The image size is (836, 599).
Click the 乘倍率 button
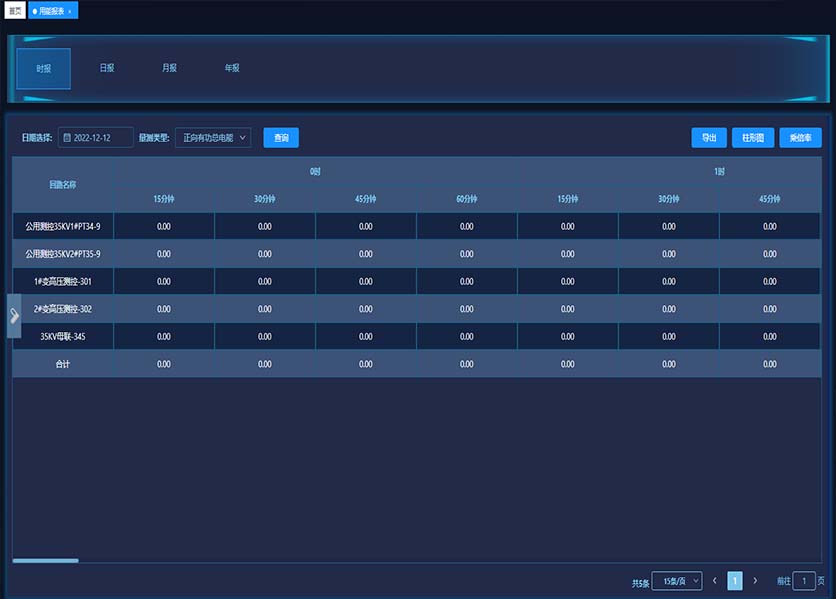[800, 138]
